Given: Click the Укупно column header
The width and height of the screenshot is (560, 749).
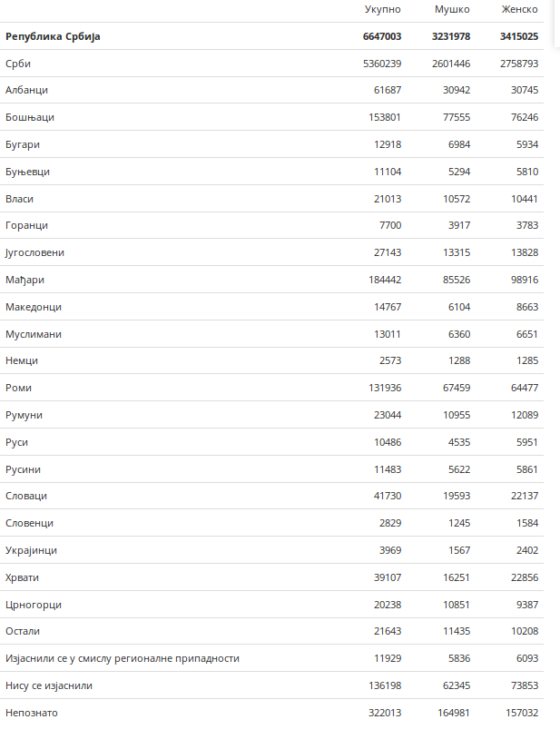Looking at the screenshot, I should (x=383, y=9).
